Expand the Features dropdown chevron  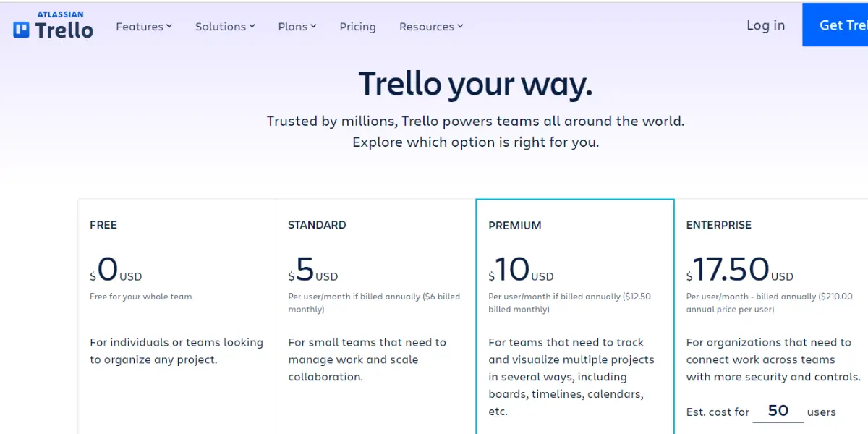[169, 26]
